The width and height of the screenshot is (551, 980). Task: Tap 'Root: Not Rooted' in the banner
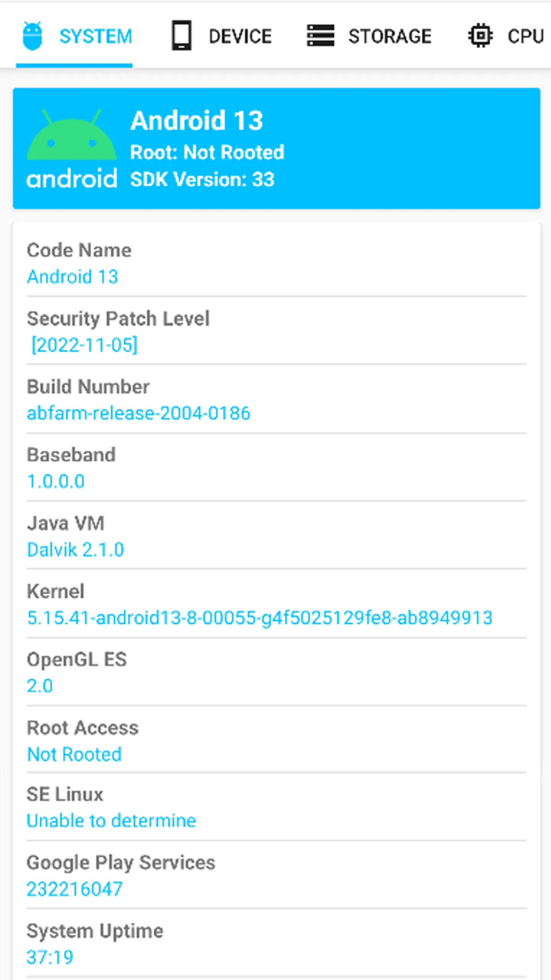pyautogui.click(x=207, y=152)
